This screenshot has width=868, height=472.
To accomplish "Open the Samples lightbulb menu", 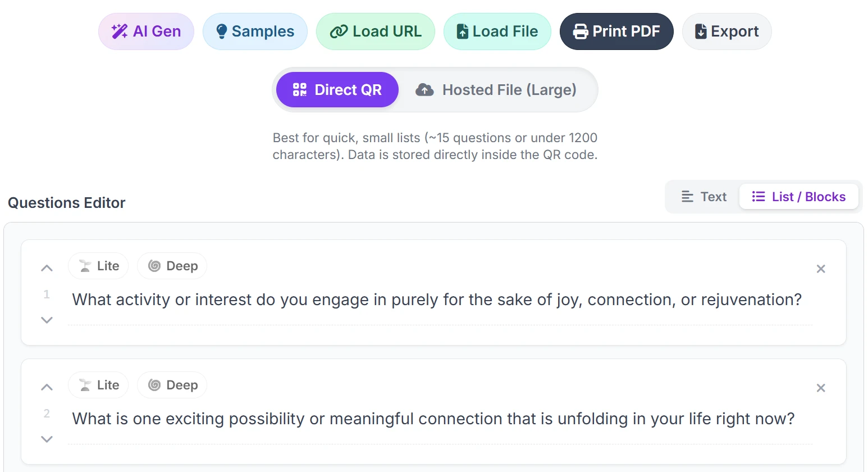I will 255,31.
